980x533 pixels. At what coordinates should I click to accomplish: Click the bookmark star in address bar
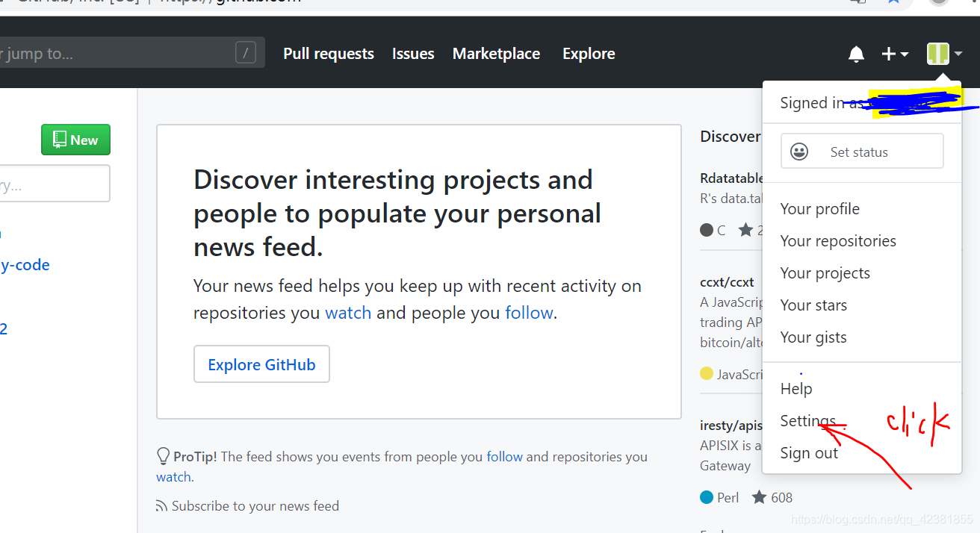(x=893, y=3)
